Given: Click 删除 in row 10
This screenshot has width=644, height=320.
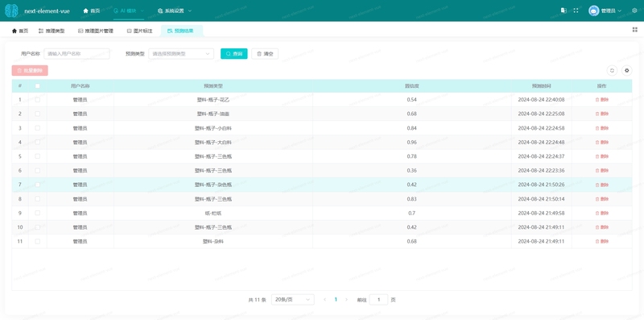Looking at the screenshot, I should 602,227.
